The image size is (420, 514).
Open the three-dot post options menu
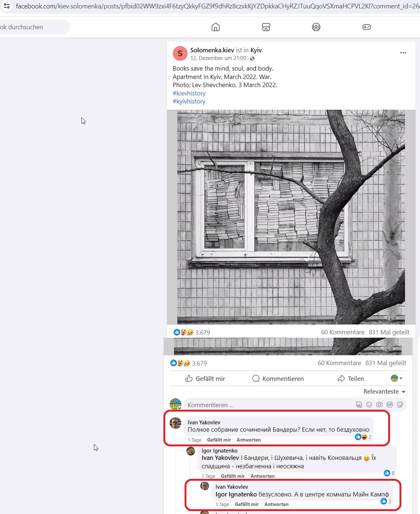coord(403,53)
